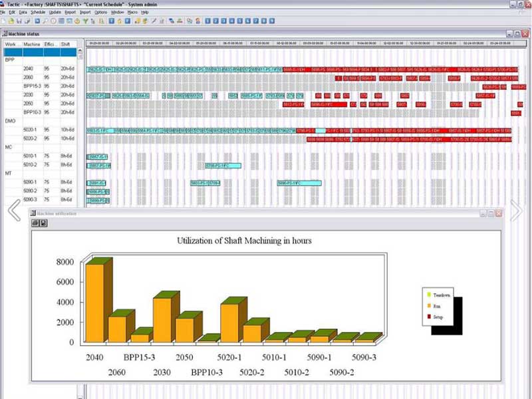Screen dimensions: 532x399
Task: Open a schedule file via the folder icon
Action: (11, 21)
